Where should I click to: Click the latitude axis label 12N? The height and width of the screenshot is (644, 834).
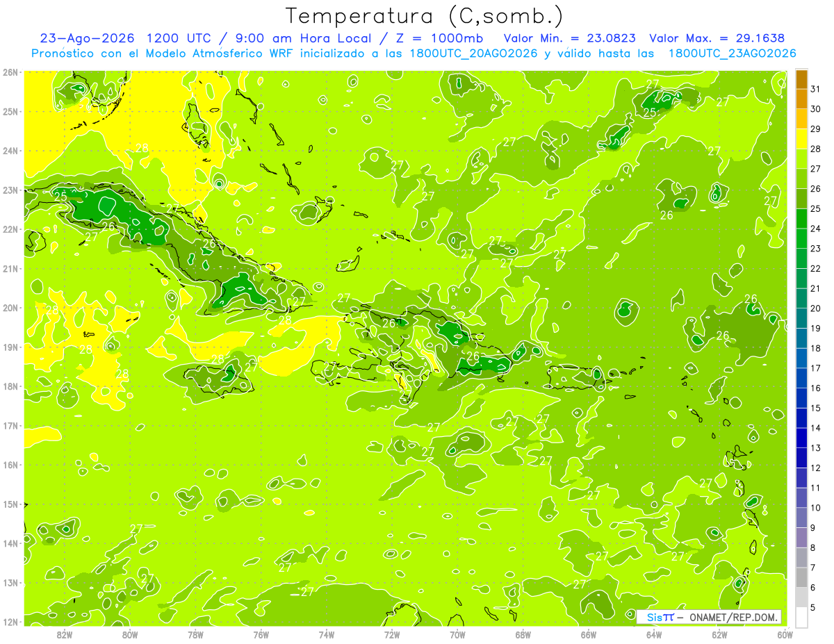10,622
